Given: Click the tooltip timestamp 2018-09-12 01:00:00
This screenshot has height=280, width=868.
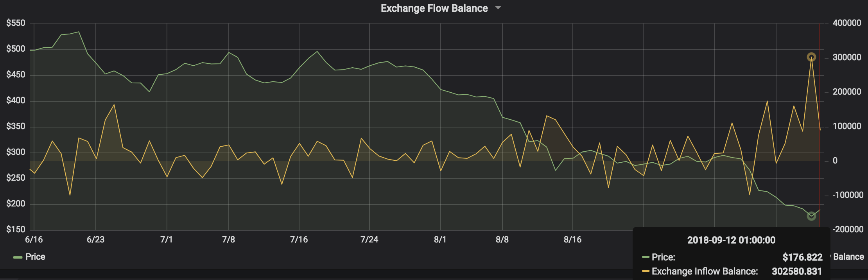Looking at the screenshot, I should (x=731, y=240).
